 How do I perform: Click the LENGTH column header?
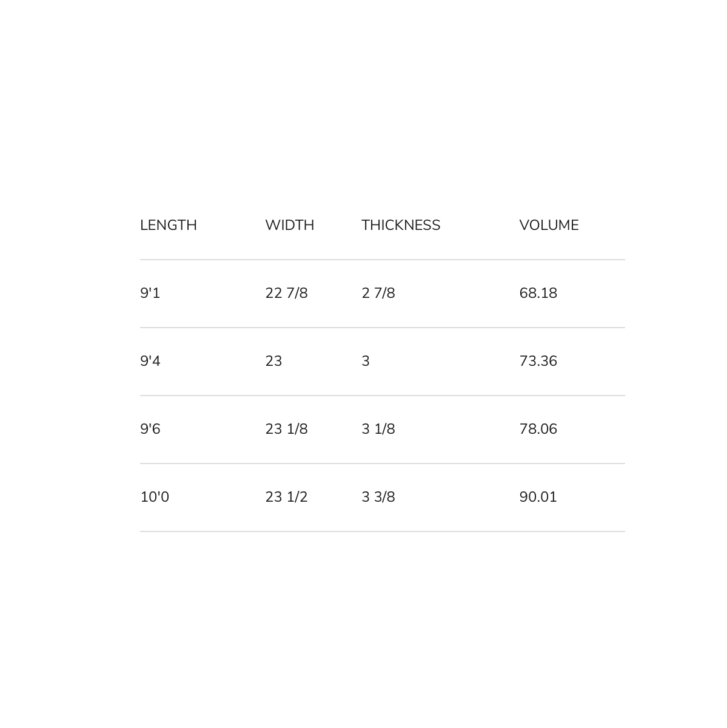169,225
